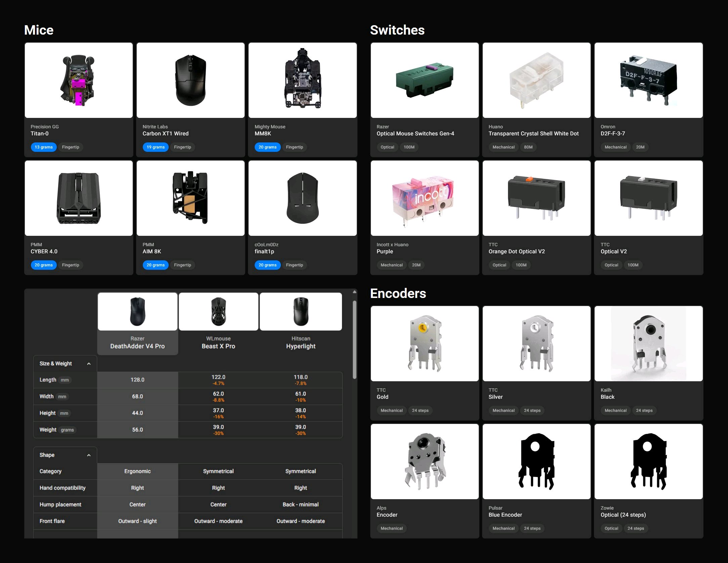Click the Omron D2F-F-3-7 switch image
The height and width of the screenshot is (563, 728).
point(648,80)
